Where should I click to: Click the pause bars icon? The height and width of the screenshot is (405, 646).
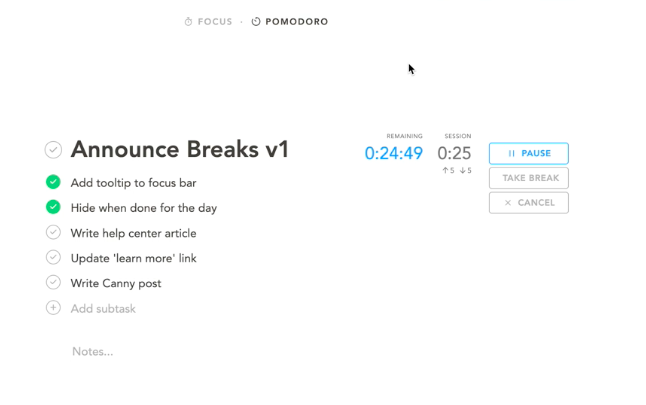point(511,153)
